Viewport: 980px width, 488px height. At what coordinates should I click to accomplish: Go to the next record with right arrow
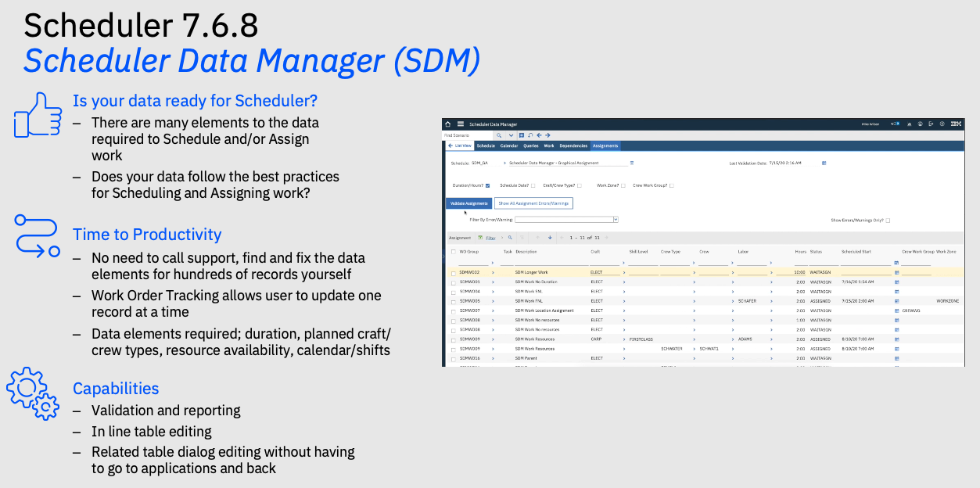(547, 135)
